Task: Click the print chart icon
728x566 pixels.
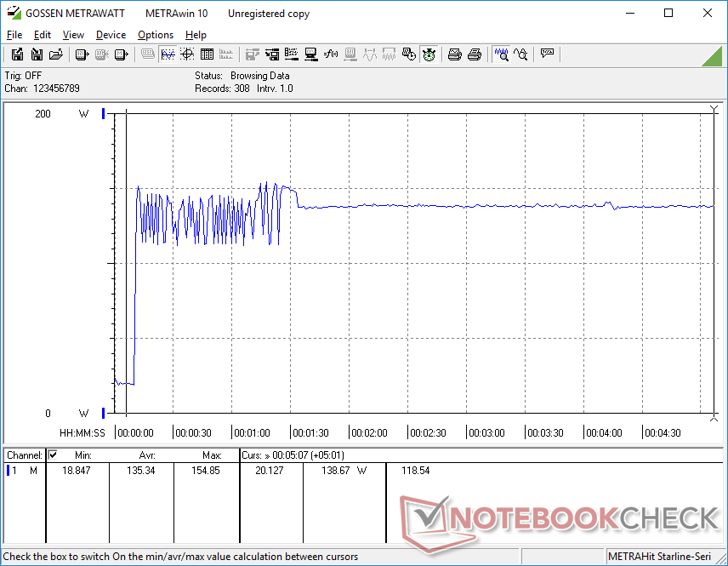Action: pyautogui.click(x=454, y=54)
